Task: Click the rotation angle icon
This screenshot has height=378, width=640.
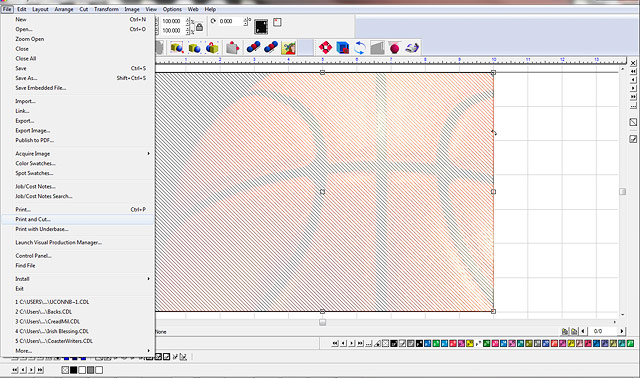Action: tap(213, 21)
